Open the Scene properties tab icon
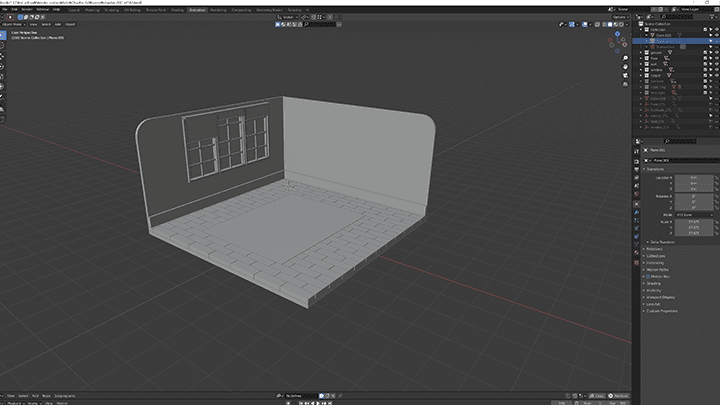This screenshot has height=405, width=720. [636, 186]
